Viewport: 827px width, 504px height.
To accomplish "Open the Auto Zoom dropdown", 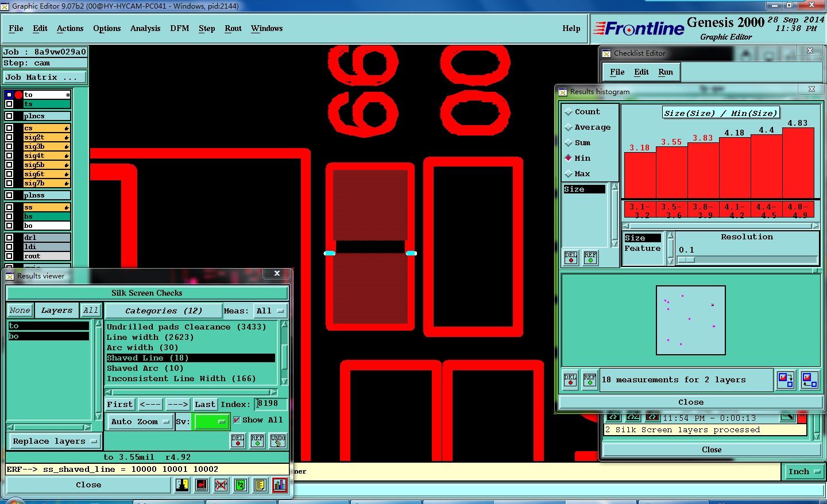I will click(x=140, y=421).
